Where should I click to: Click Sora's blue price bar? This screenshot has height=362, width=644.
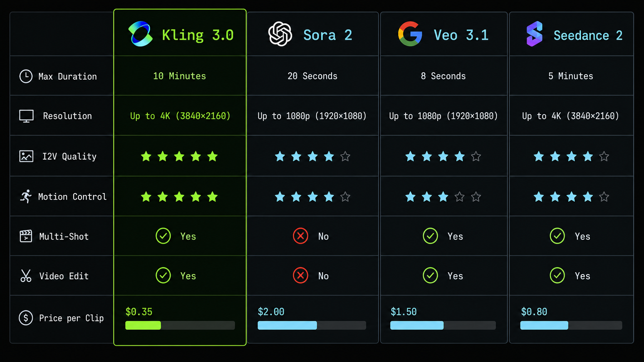pyautogui.click(x=287, y=325)
